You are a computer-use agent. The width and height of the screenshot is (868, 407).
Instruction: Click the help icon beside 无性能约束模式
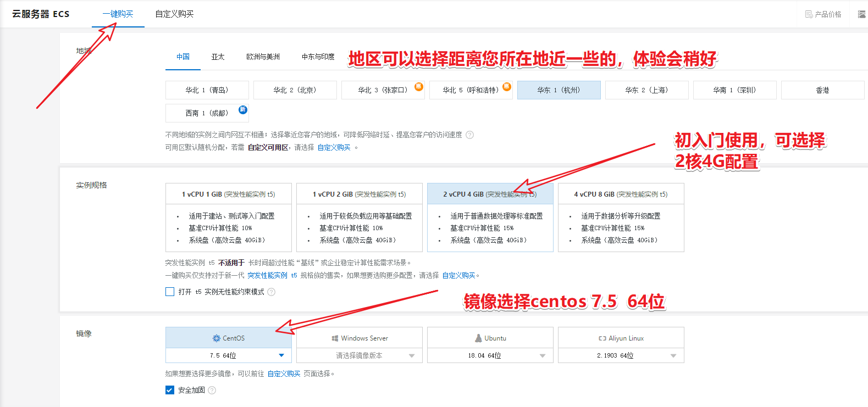(x=271, y=292)
